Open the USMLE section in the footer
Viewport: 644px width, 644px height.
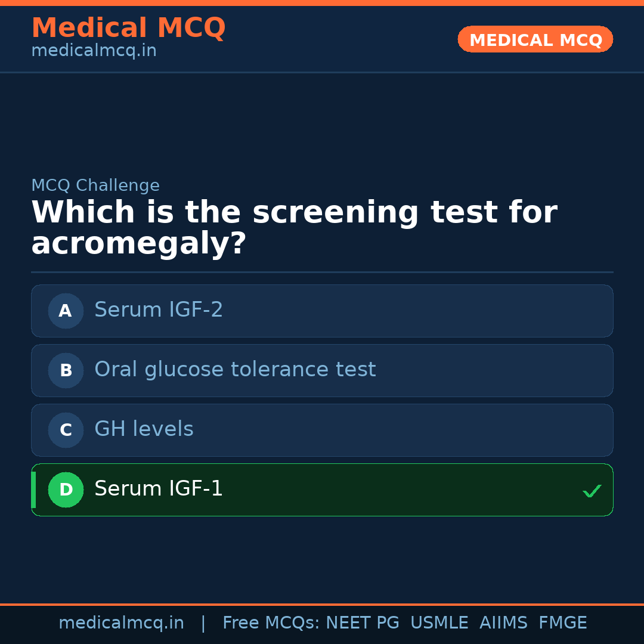(439, 623)
